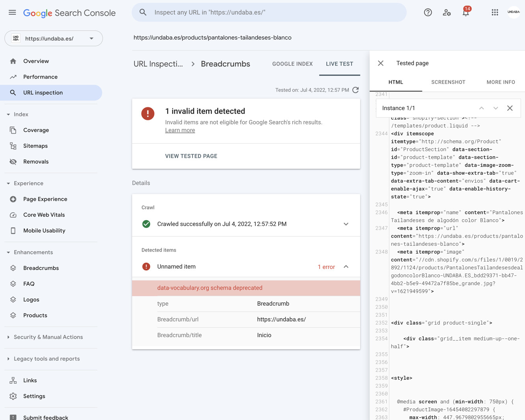Image resolution: width=525 pixels, height=420 pixels.
Task: Click the Learn more link
Action: tap(180, 130)
